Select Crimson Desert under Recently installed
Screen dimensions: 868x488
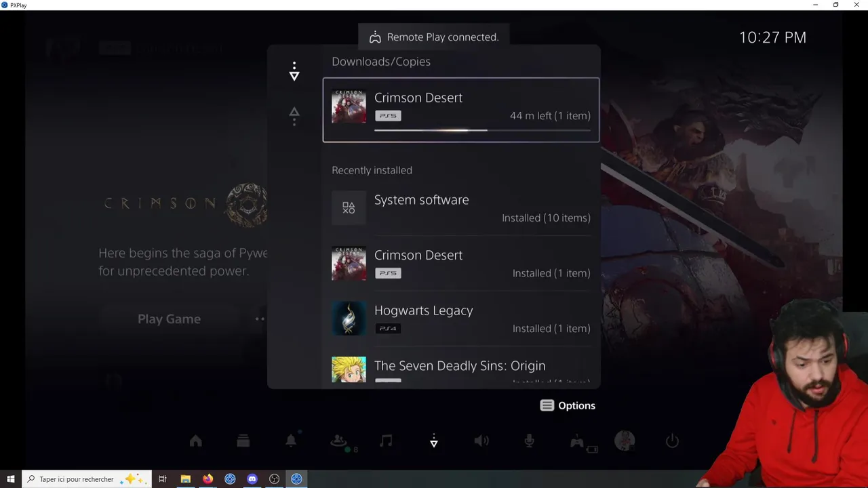coord(461,264)
